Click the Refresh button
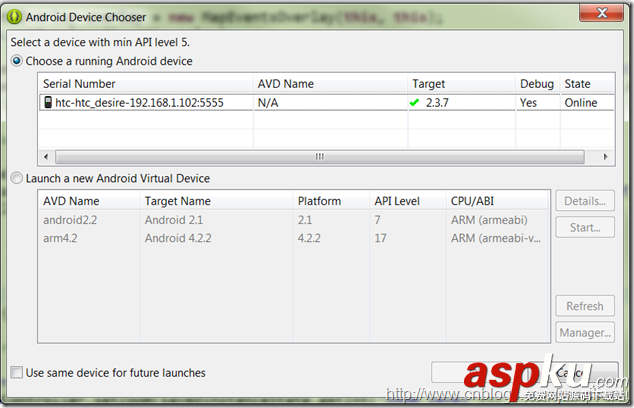 (585, 306)
